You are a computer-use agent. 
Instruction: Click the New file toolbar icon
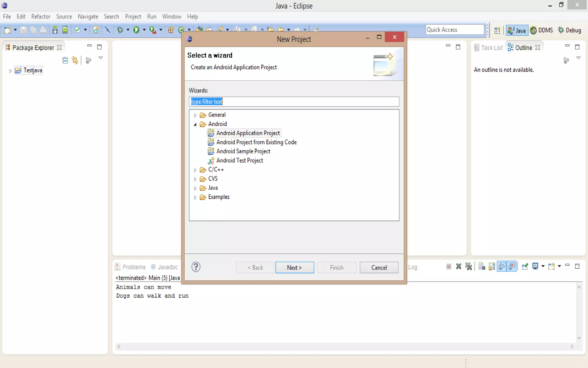click(7, 30)
